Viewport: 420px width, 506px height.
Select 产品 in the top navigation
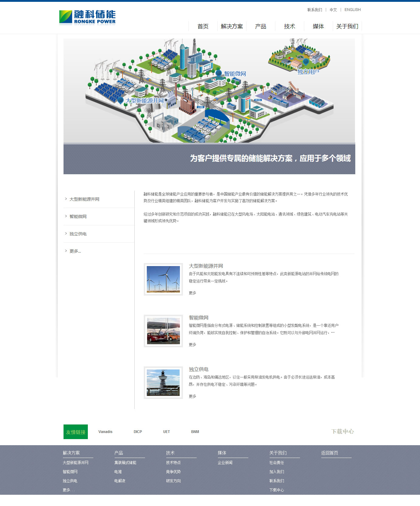[x=260, y=26]
